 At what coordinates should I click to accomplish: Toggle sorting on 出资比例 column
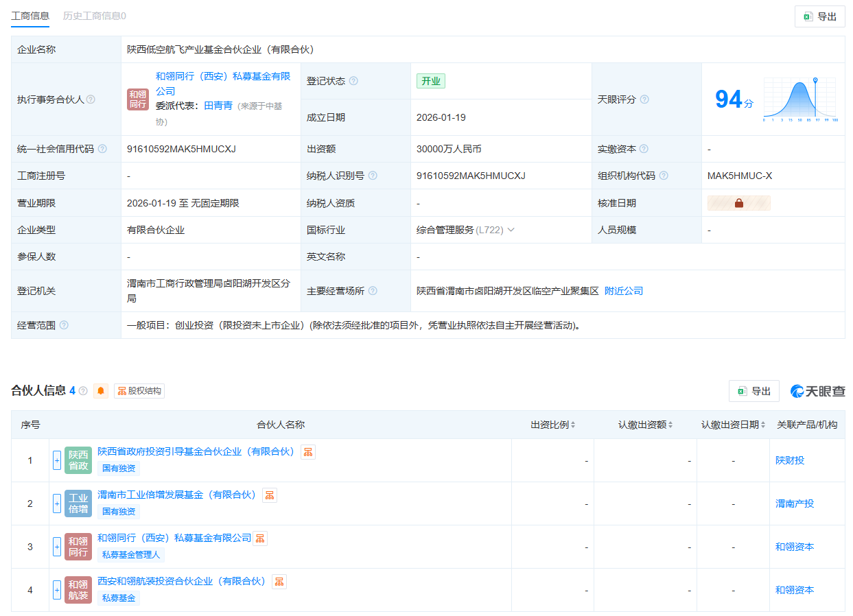tap(573, 425)
